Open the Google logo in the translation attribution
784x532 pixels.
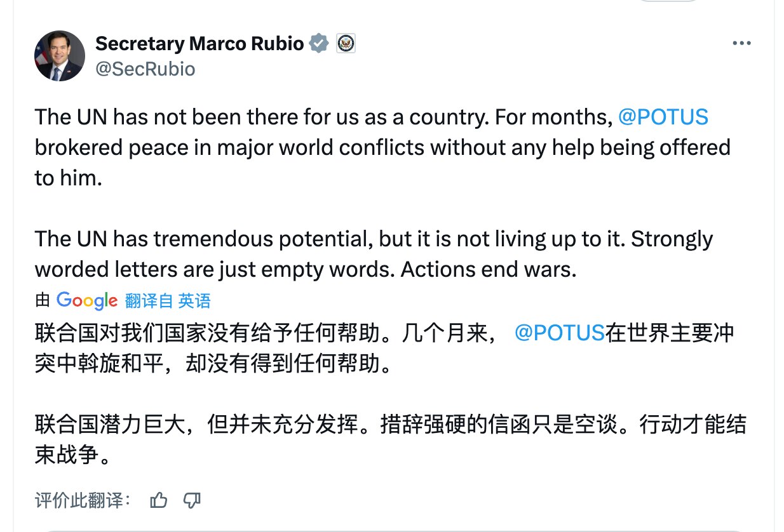pyautogui.click(x=87, y=300)
